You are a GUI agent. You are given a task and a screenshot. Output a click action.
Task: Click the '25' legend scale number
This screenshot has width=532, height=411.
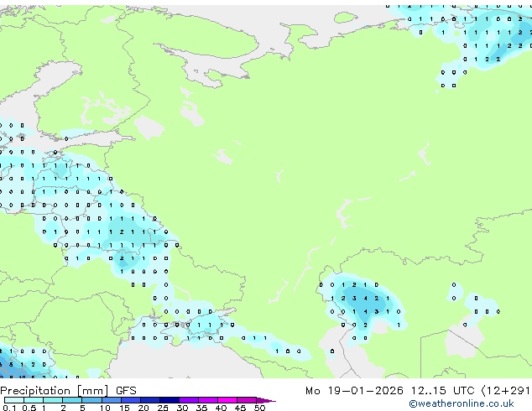click(163, 408)
